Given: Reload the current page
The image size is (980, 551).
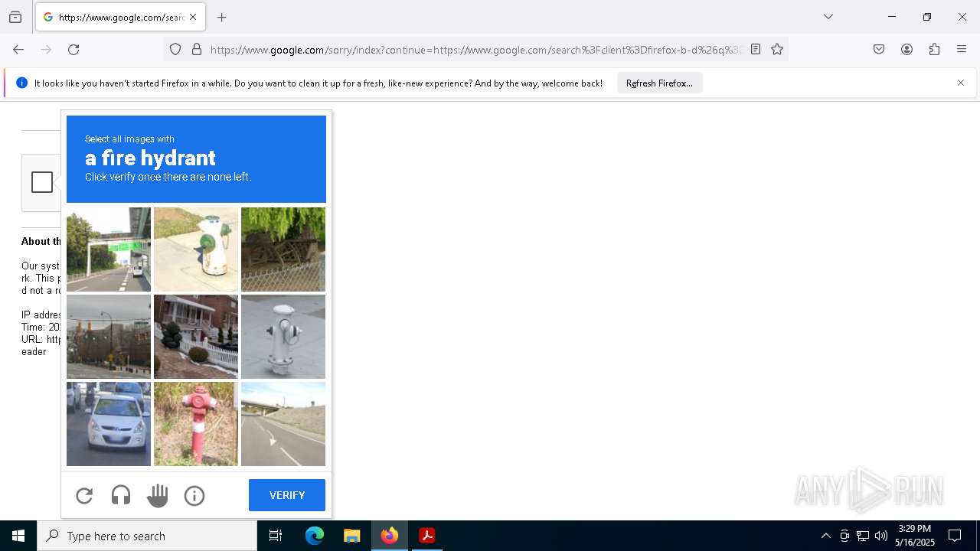Looking at the screenshot, I should pos(73,50).
